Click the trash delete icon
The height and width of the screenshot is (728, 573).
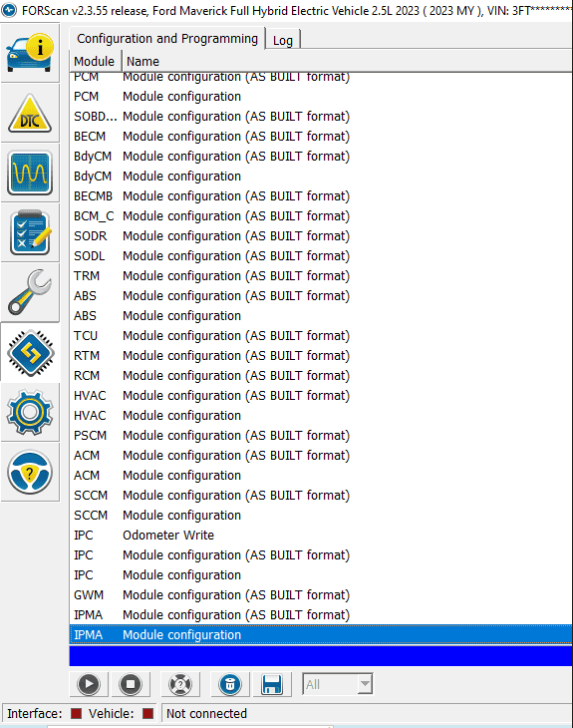point(229,684)
